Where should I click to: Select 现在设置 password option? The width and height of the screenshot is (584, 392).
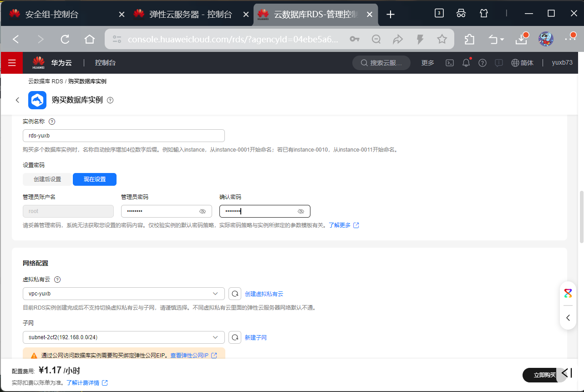coord(95,179)
